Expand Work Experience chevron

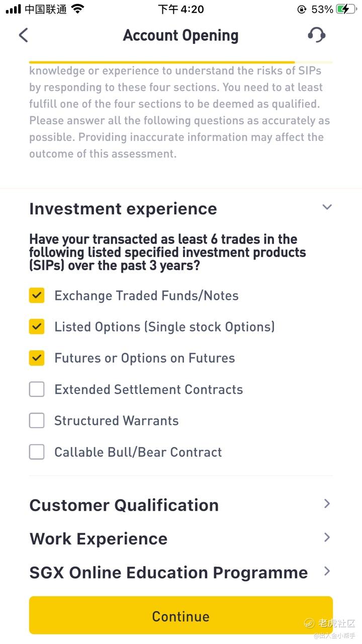pos(327,537)
